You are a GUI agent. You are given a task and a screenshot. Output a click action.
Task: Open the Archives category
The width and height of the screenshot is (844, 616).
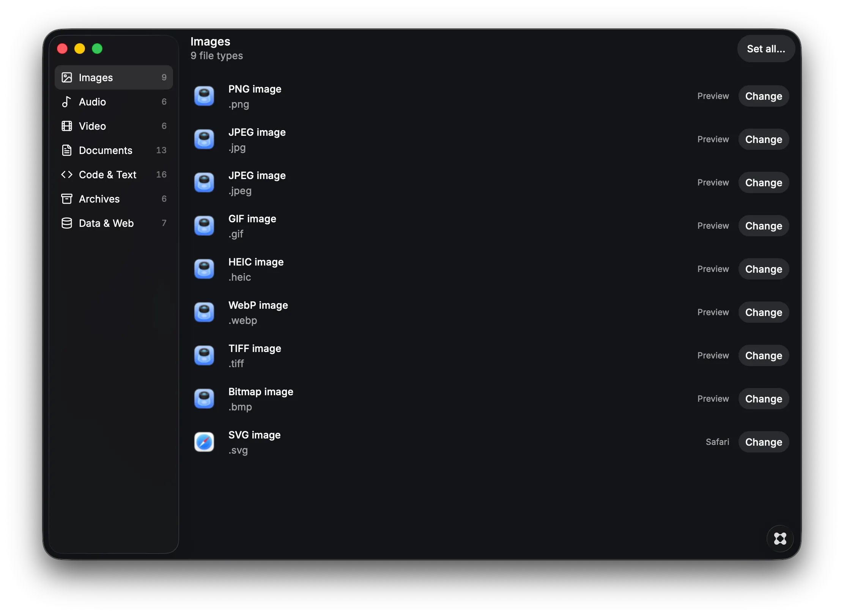coord(114,199)
